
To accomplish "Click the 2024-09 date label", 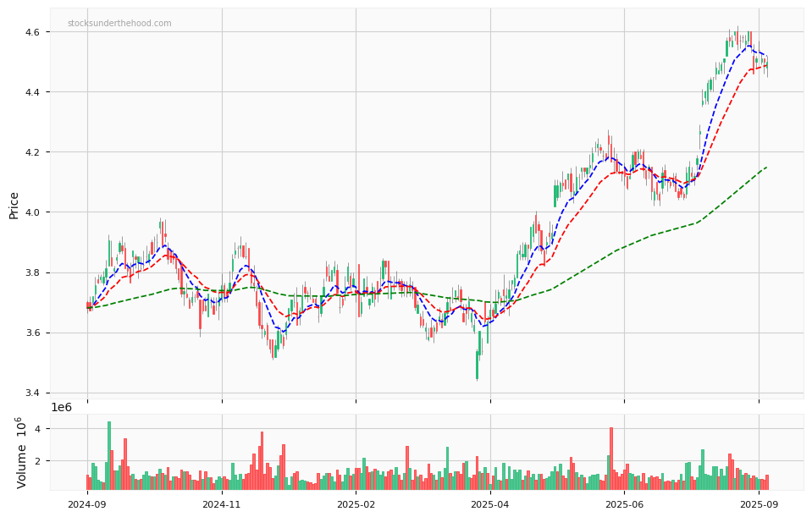I will coord(87,504).
